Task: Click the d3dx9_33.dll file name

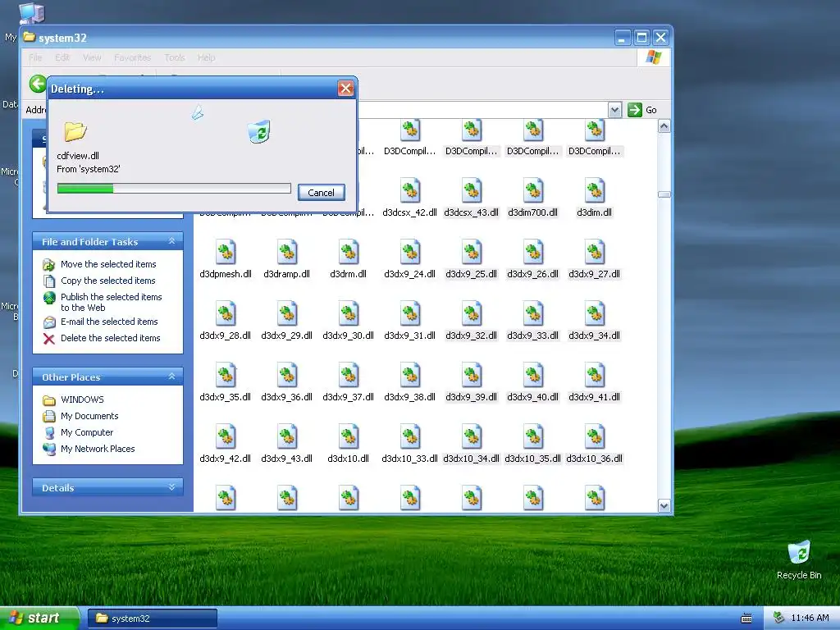Action: (x=533, y=336)
